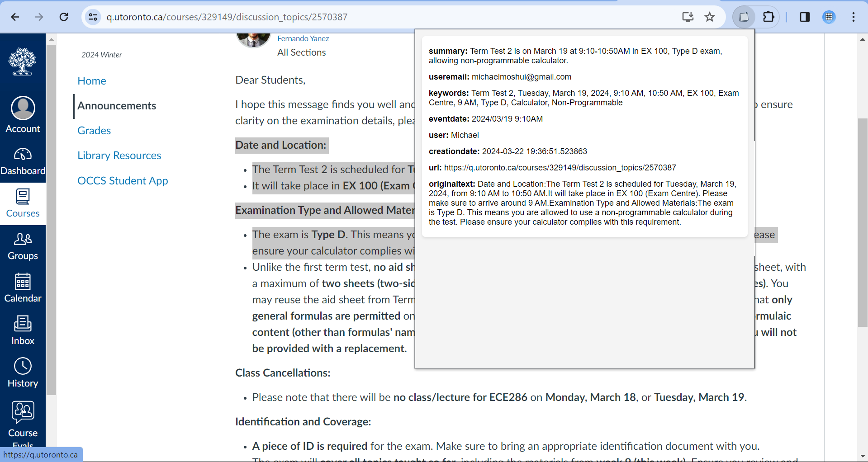
Task: Open the Extensions puzzle menu
Action: coord(768,17)
